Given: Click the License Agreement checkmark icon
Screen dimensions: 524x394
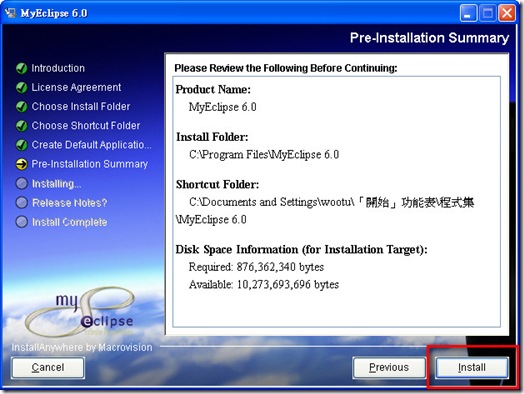Looking at the screenshot, I should [22, 88].
